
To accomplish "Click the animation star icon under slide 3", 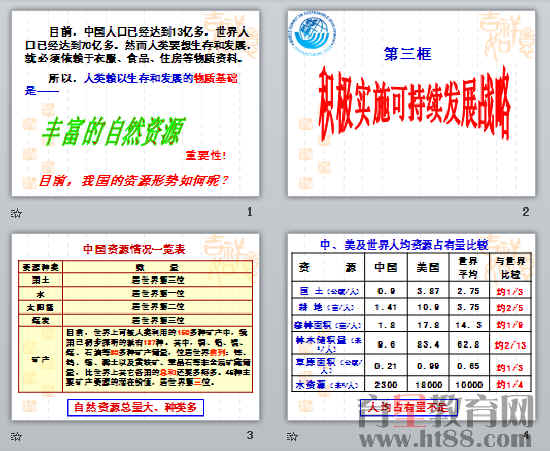I will pyautogui.click(x=16, y=436).
